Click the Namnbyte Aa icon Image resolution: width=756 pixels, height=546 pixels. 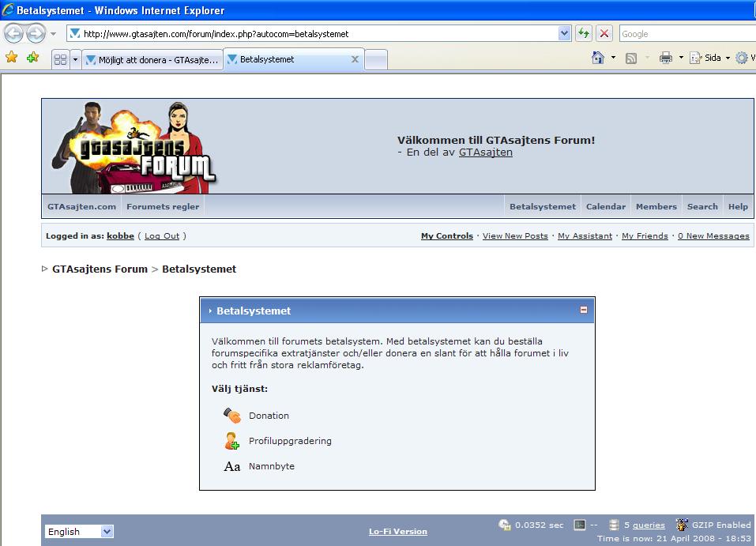pos(232,466)
